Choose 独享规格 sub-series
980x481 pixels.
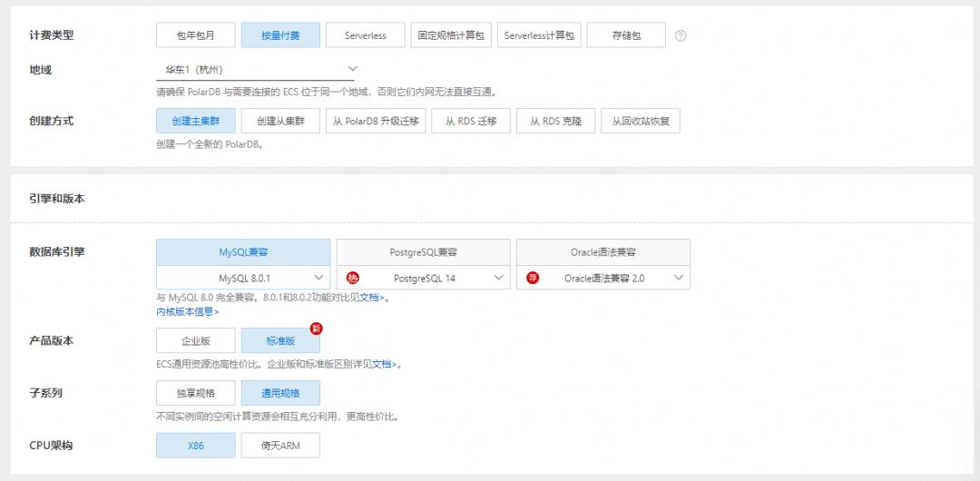tap(196, 393)
